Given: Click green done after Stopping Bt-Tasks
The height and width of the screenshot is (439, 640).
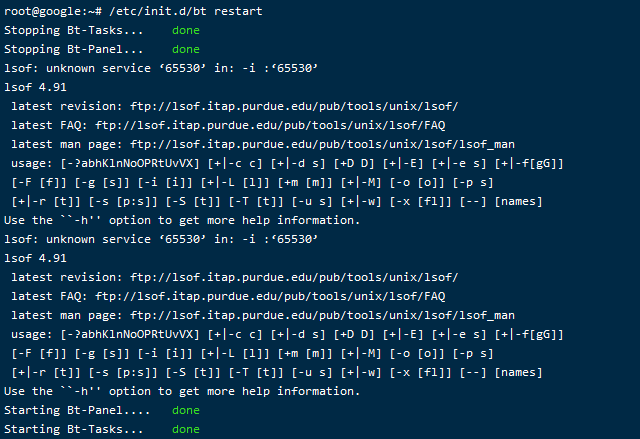Looking at the screenshot, I should 186,30.
